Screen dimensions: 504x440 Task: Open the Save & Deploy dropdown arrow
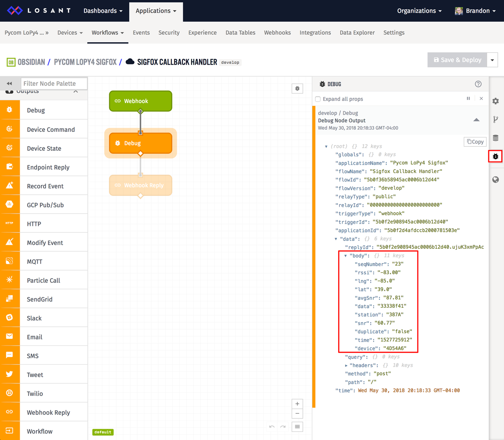tap(492, 60)
